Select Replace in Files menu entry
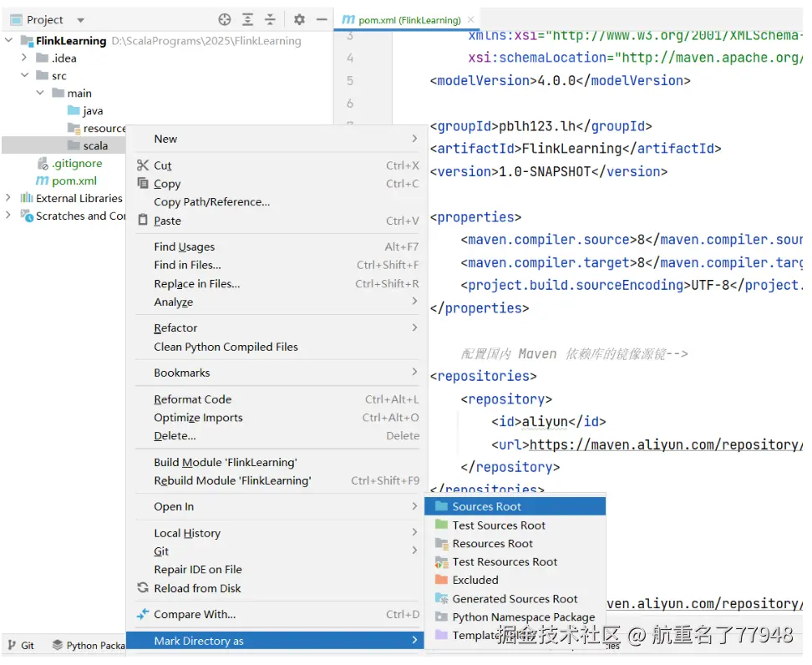Screen dimensions: 812x665 [x=277, y=283]
